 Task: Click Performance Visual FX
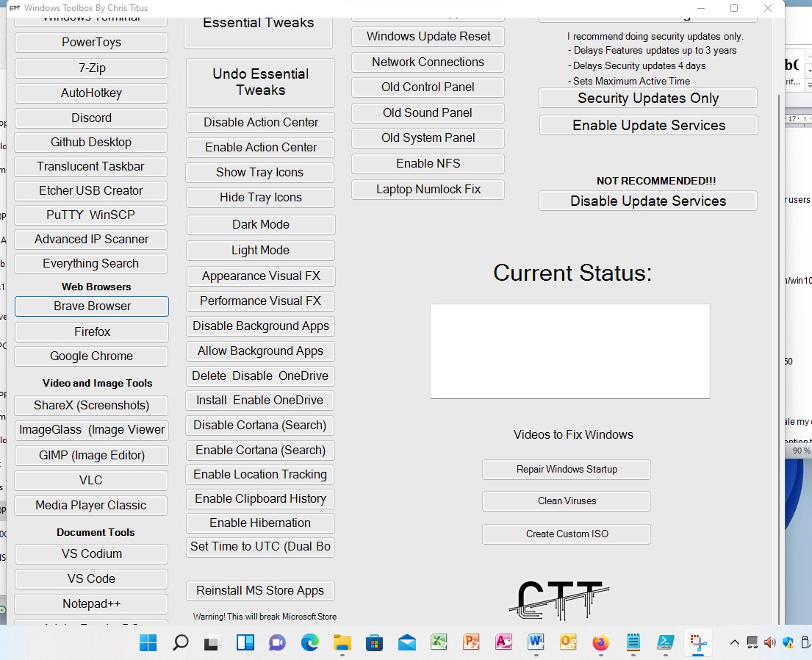260,301
